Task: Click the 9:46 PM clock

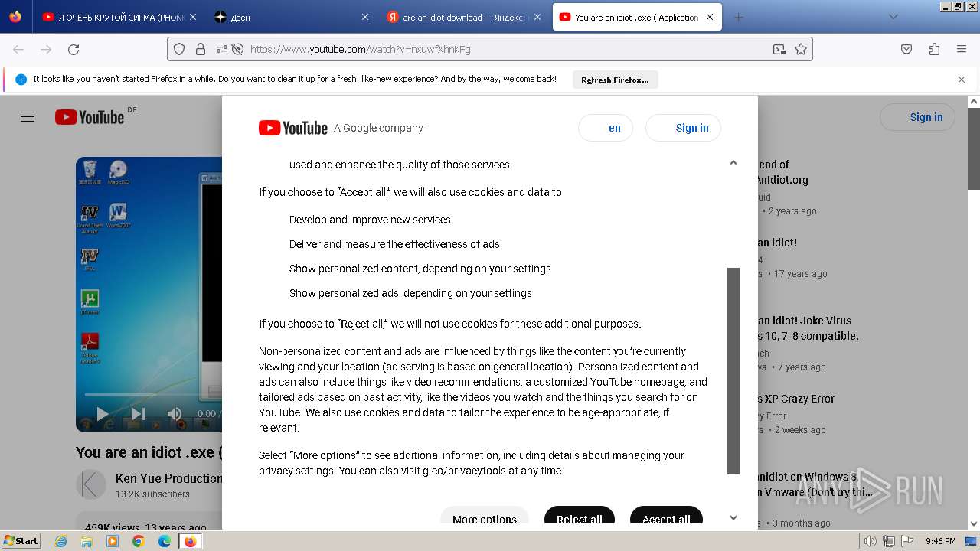Action: pyautogui.click(x=940, y=541)
